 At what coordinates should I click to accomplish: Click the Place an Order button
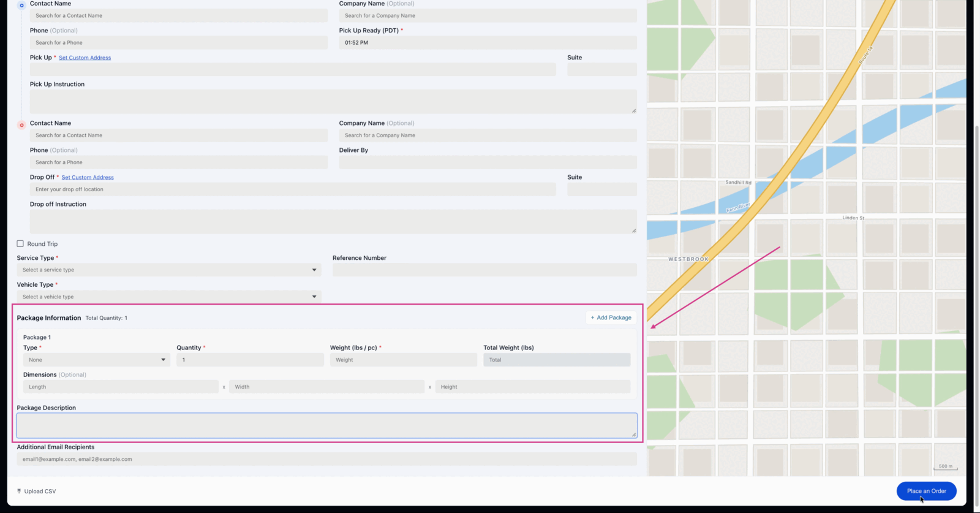[926, 491]
